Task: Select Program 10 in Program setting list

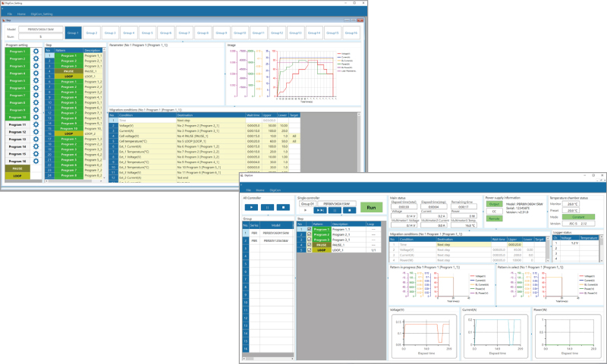Action: point(17,118)
